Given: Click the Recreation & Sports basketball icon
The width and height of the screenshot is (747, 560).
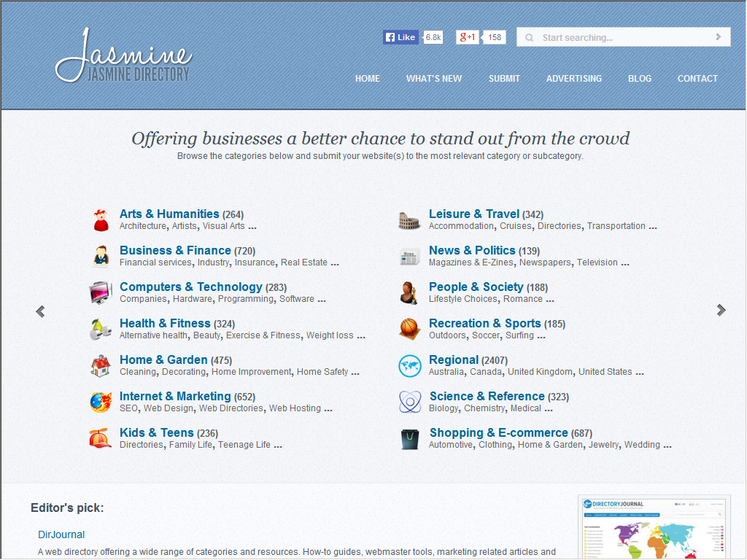Looking at the screenshot, I should pyautogui.click(x=410, y=329).
